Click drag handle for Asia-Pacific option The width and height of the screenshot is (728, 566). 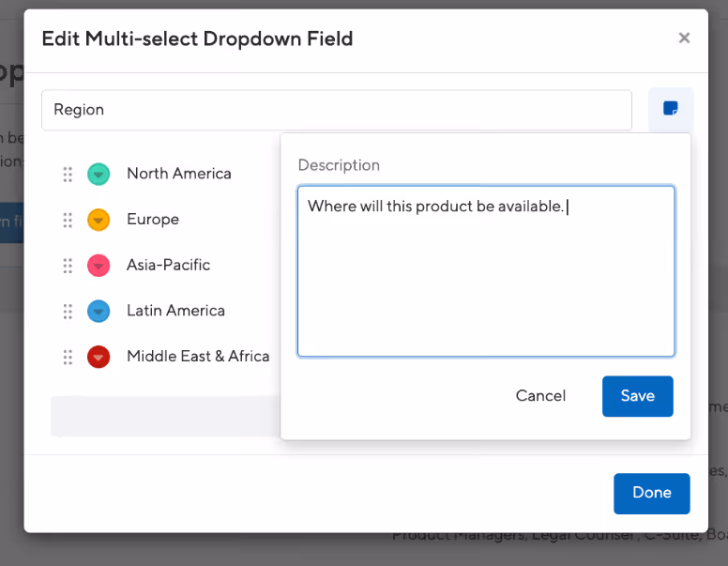(x=68, y=266)
